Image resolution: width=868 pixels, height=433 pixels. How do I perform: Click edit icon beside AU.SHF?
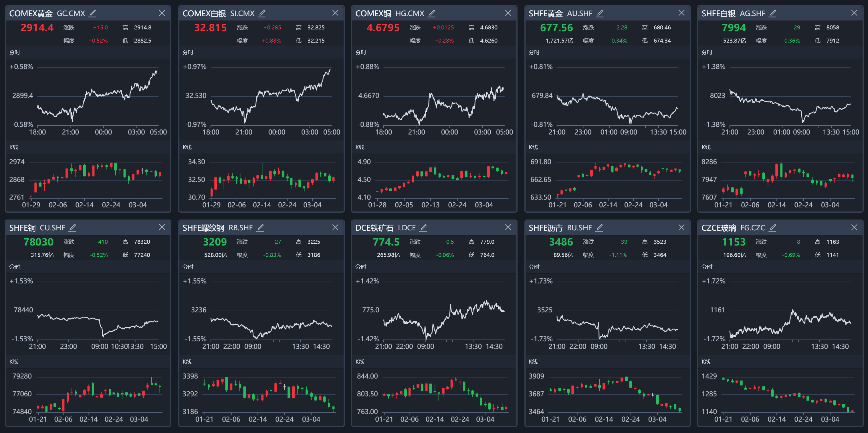point(600,13)
